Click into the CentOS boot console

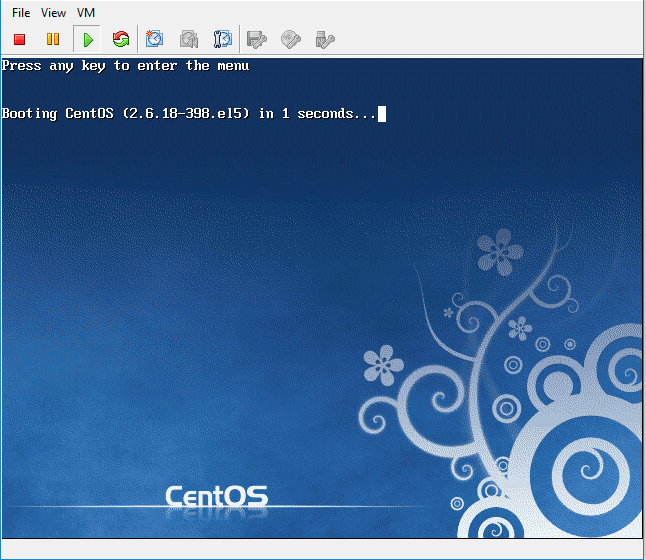[322, 298]
